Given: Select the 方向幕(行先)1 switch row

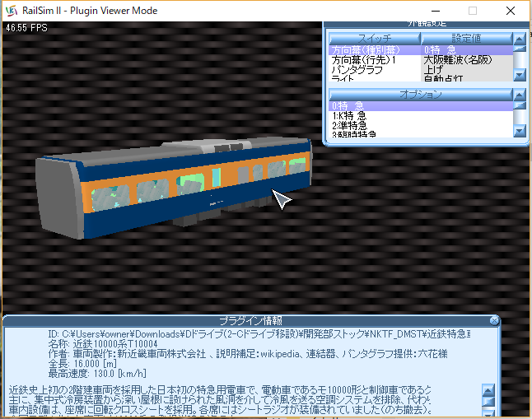Looking at the screenshot, I should [421, 60].
